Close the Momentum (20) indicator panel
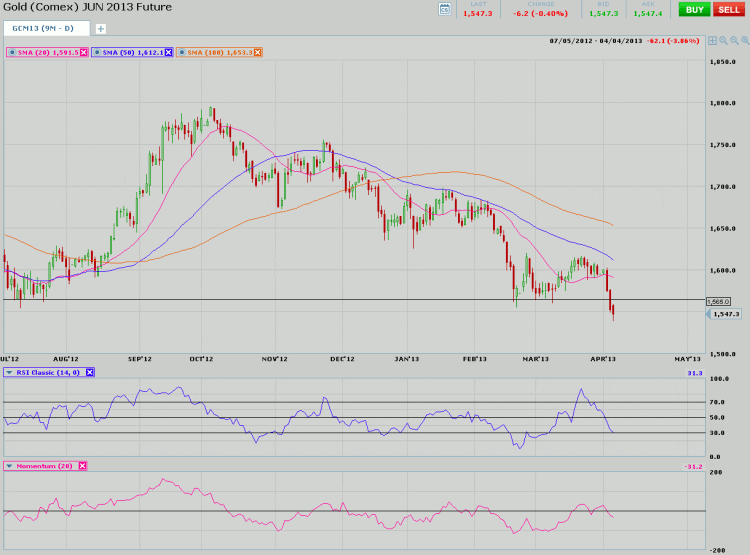 pos(83,466)
